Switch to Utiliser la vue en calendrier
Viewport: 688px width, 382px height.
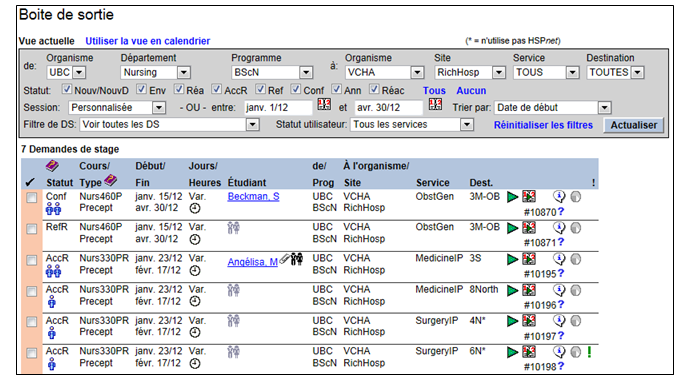[147, 41]
